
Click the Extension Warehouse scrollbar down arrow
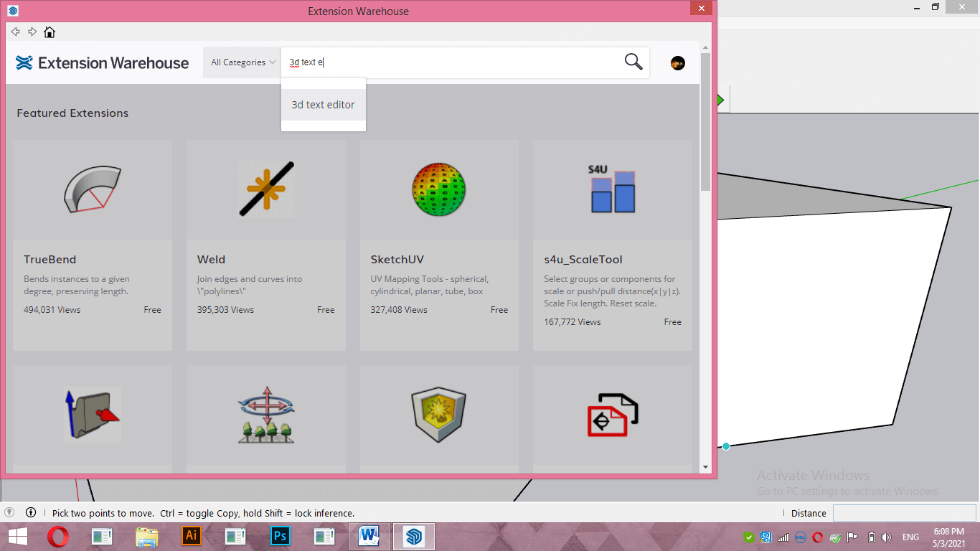pos(705,467)
